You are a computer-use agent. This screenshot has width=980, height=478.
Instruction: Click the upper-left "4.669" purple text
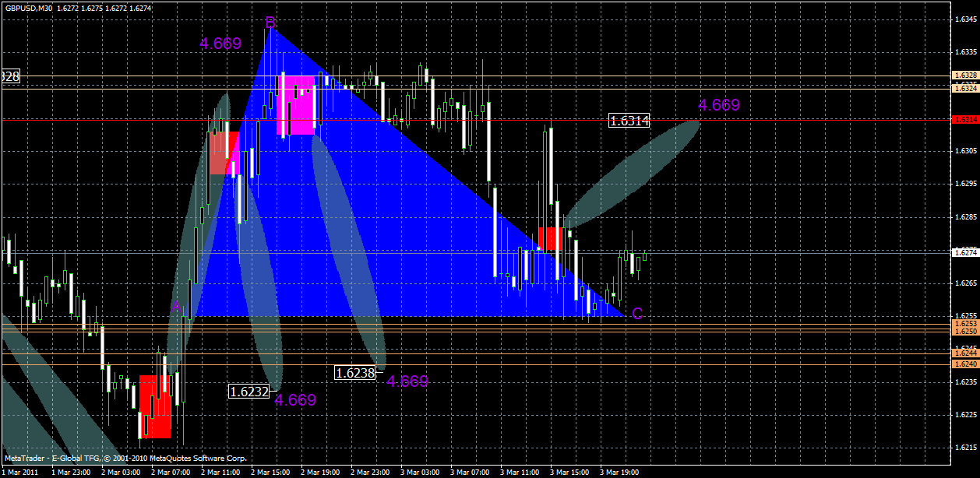pos(221,44)
